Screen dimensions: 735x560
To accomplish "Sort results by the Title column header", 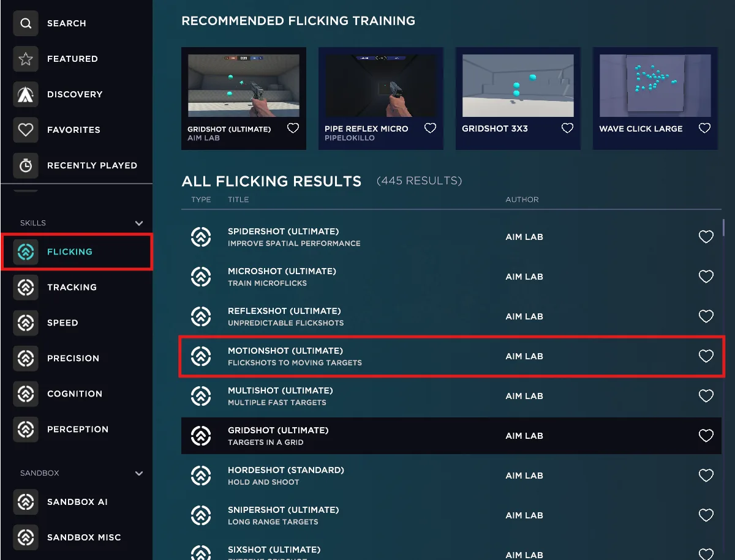I will [x=238, y=200].
